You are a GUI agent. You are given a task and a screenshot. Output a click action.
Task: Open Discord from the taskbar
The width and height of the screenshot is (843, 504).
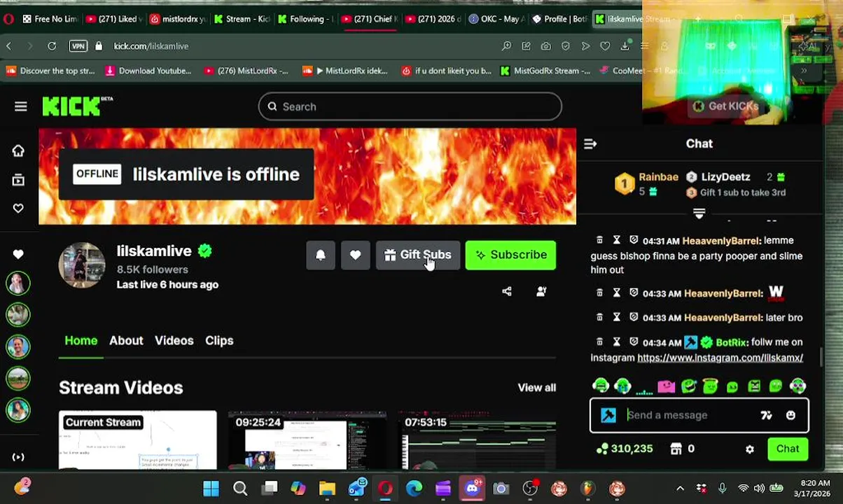[x=473, y=489]
